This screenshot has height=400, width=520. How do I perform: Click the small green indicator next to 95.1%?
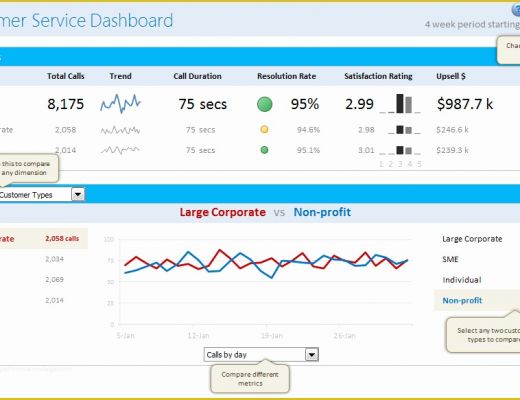click(x=264, y=150)
